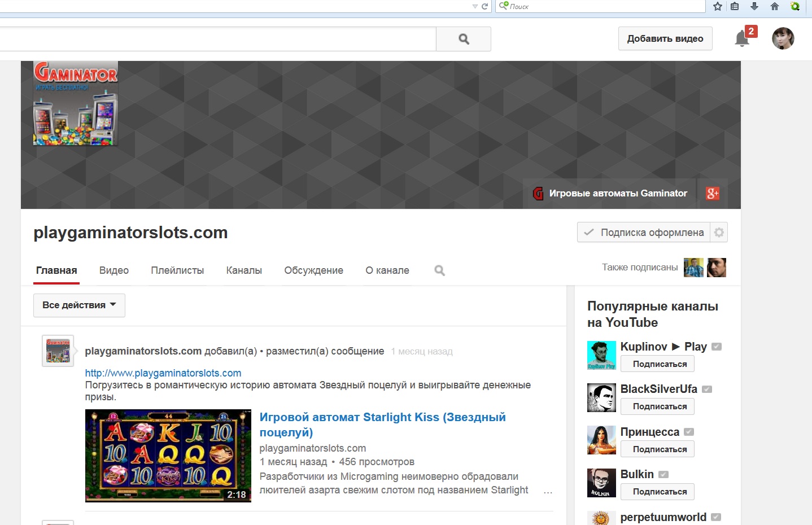The width and height of the screenshot is (812, 525).
Task: Open the perpetuumworld channel name
Action: tap(663, 517)
